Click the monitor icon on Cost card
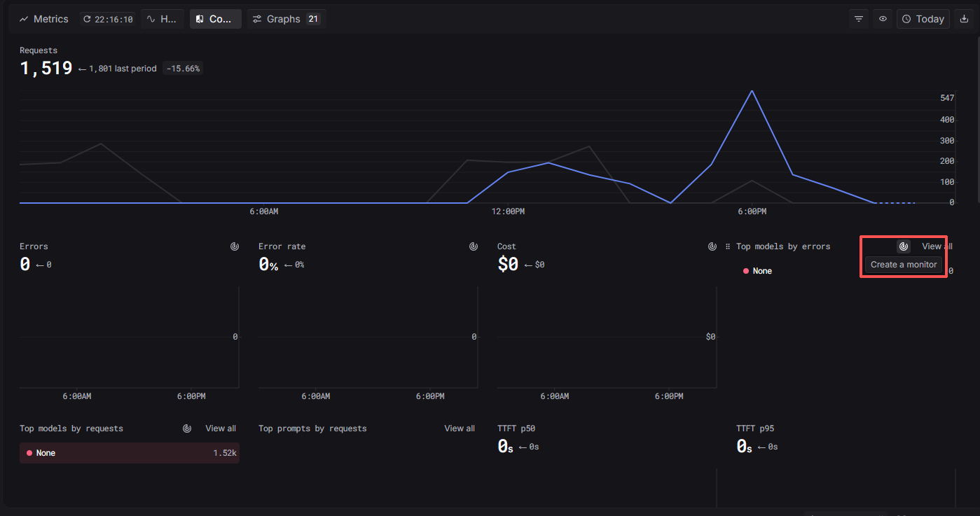This screenshot has height=516, width=980. click(x=712, y=246)
